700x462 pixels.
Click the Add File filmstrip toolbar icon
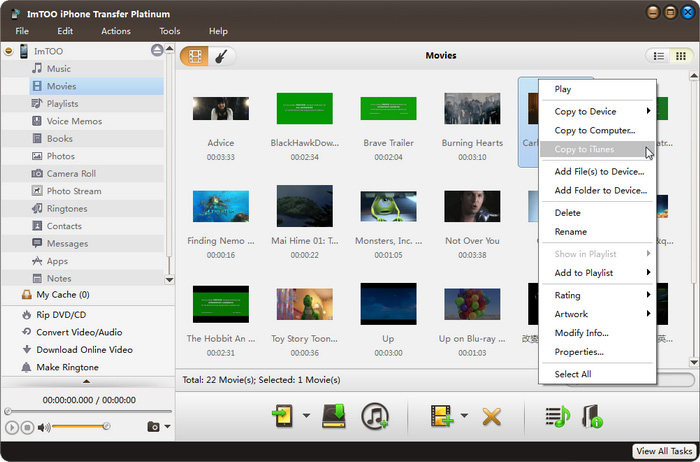(442, 416)
